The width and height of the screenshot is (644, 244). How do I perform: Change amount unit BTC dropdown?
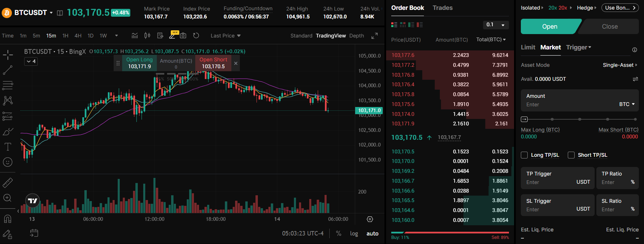pyautogui.click(x=627, y=104)
